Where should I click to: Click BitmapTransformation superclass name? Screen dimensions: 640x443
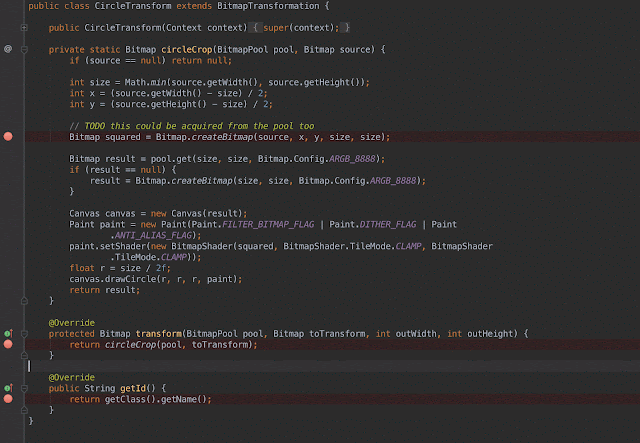[268, 6]
